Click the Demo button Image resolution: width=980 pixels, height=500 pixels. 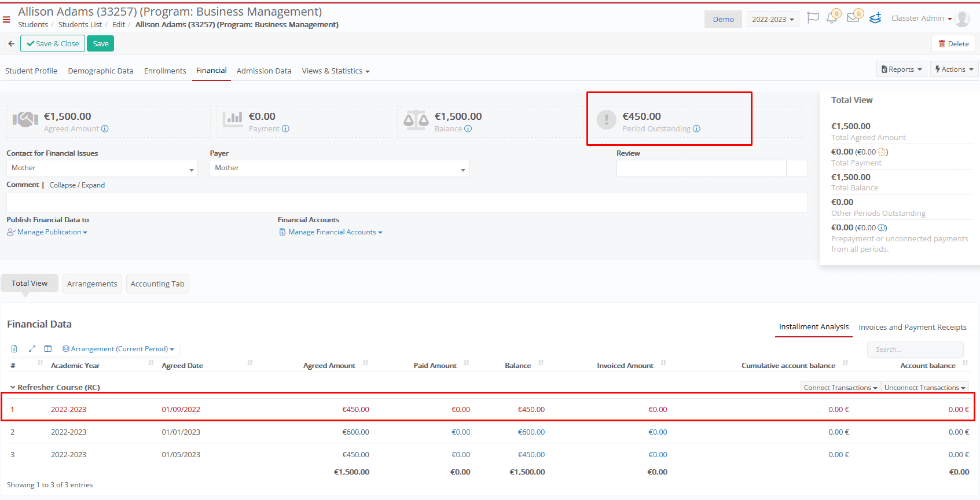(723, 19)
